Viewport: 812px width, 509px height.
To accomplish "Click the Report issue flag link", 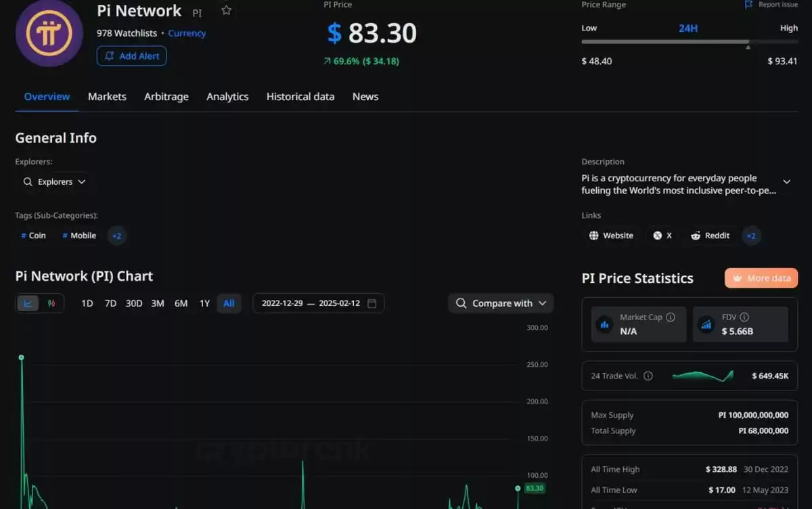I will (x=771, y=5).
